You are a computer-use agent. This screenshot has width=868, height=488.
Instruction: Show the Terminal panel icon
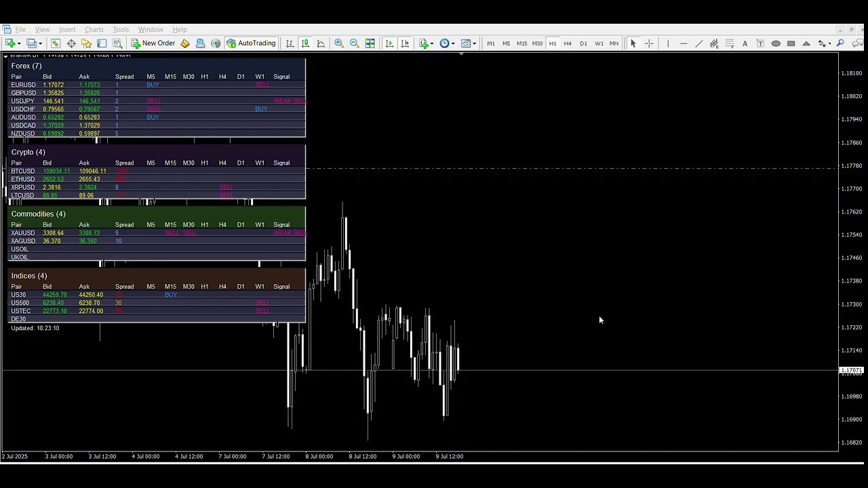point(102,43)
